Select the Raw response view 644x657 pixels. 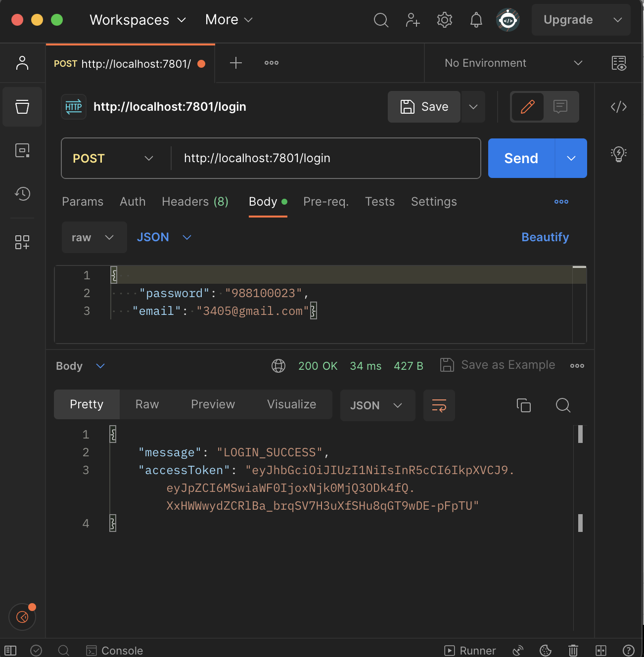click(x=147, y=404)
